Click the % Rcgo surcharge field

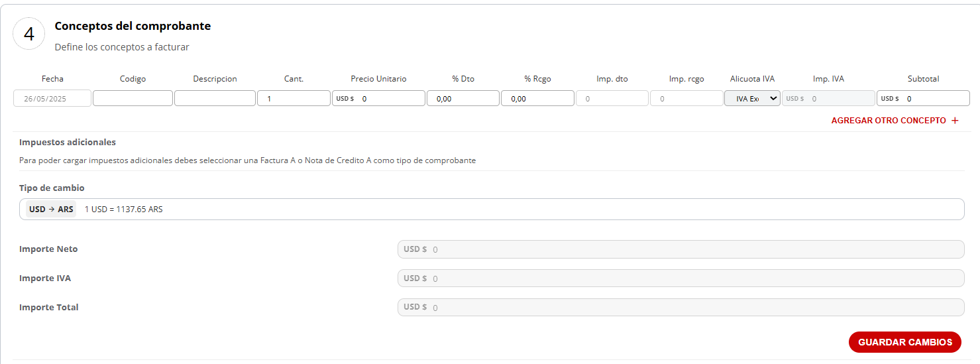point(537,98)
